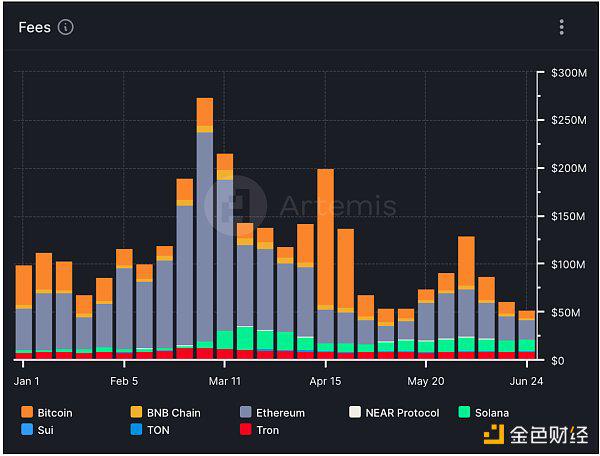Click the Solana legend label
The width and height of the screenshot is (600, 456).
point(492,413)
